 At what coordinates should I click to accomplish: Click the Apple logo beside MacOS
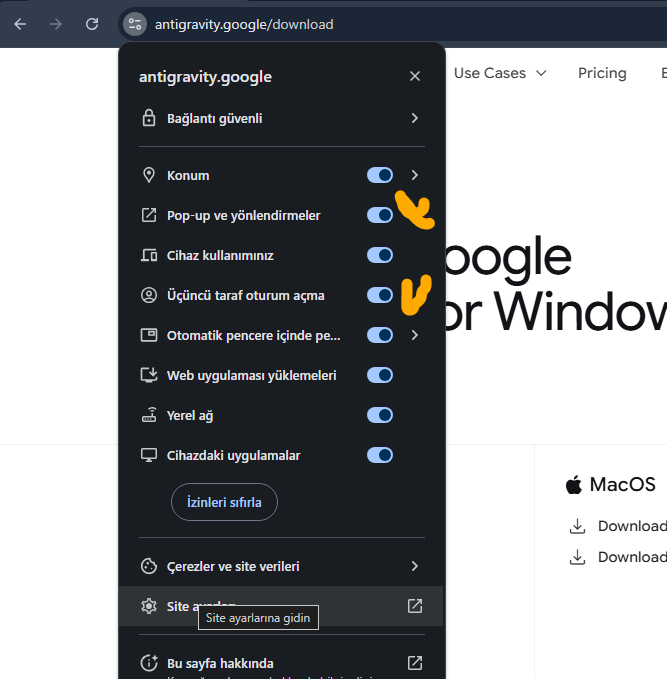[574, 484]
